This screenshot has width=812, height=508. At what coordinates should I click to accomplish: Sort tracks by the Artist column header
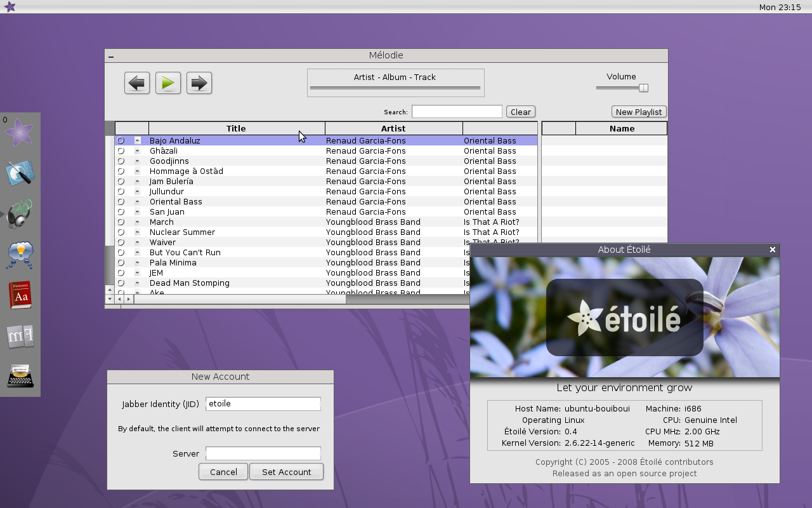pyautogui.click(x=393, y=128)
